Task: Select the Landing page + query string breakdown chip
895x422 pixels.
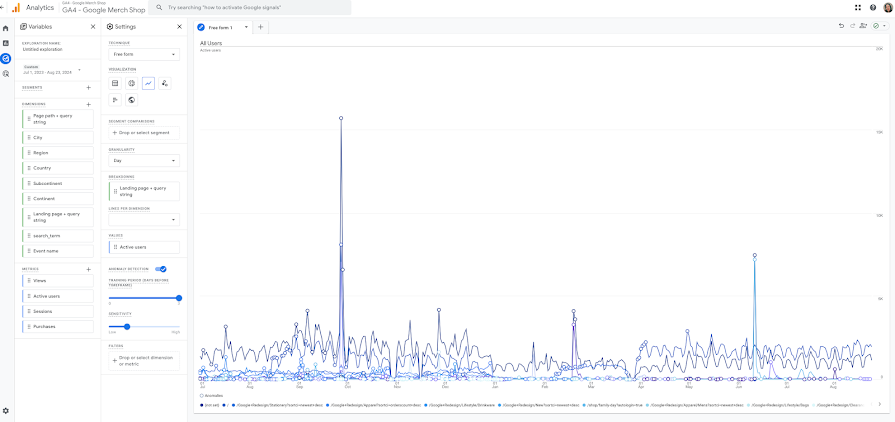Action: tap(144, 191)
